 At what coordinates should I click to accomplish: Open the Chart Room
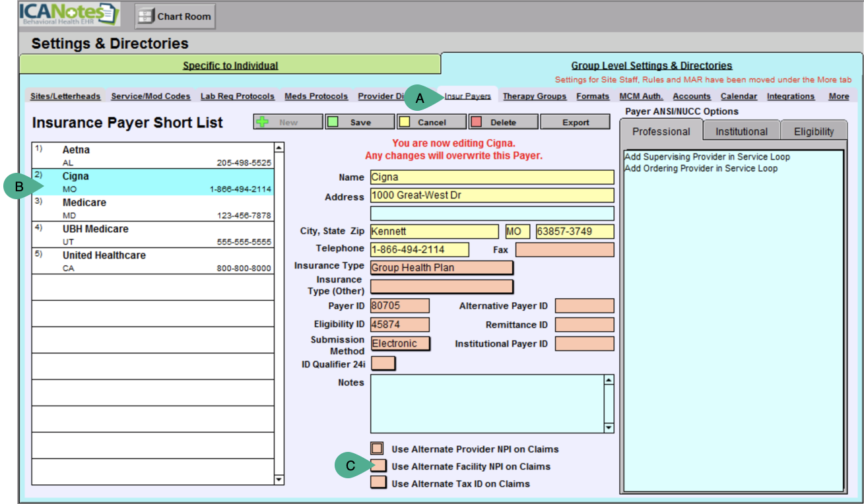pos(175,16)
